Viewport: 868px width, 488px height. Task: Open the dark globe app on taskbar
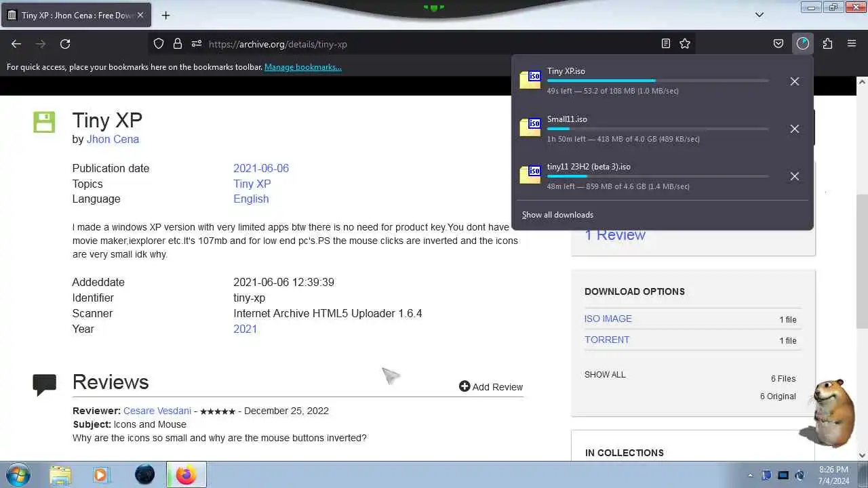(x=144, y=475)
